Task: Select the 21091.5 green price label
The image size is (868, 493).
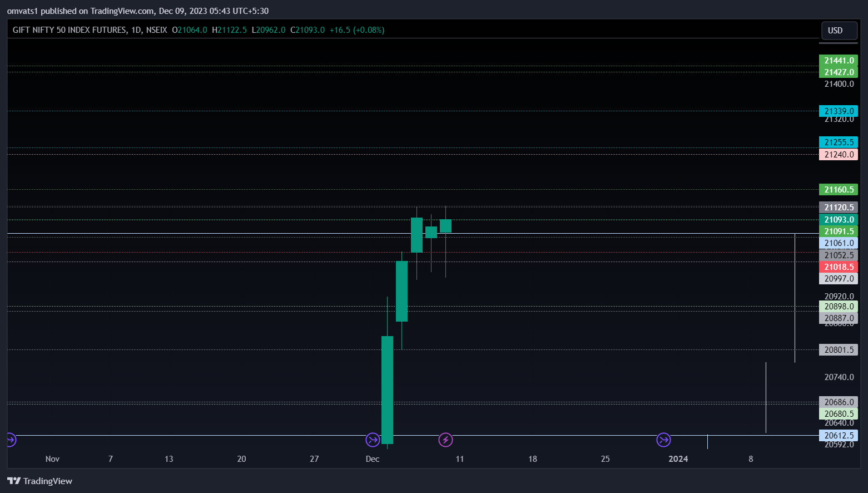Action: pyautogui.click(x=839, y=231)
